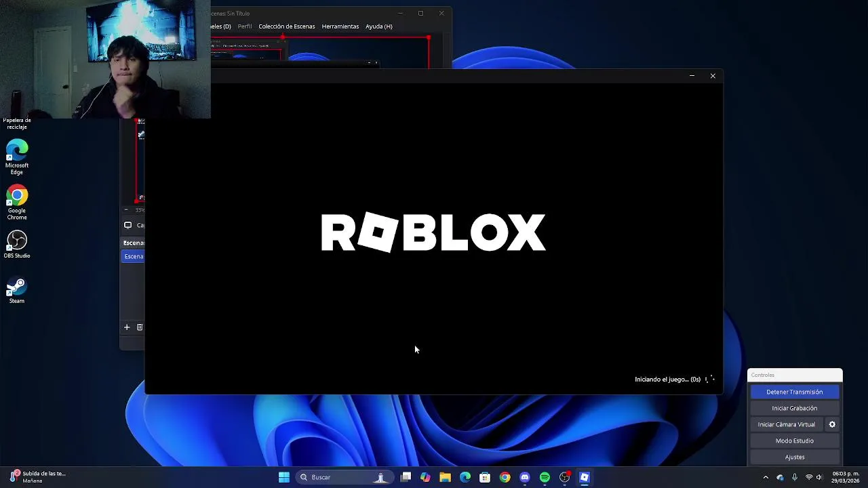Select the Escena item in OBS scenes list
This screenshot has height=488, width=868.
(x=134, y=256)
